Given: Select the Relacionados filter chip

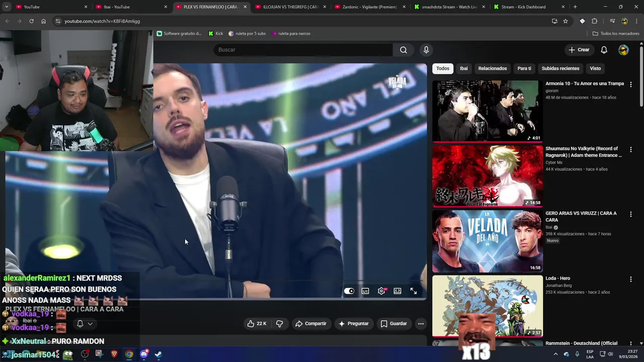Looking at the screenshot, I should [x=493, y=68].
